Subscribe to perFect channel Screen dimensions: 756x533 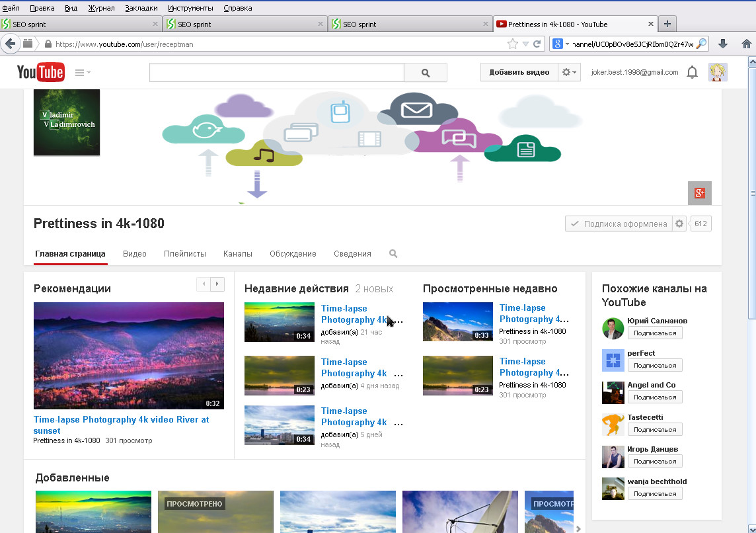pos(655,366)
